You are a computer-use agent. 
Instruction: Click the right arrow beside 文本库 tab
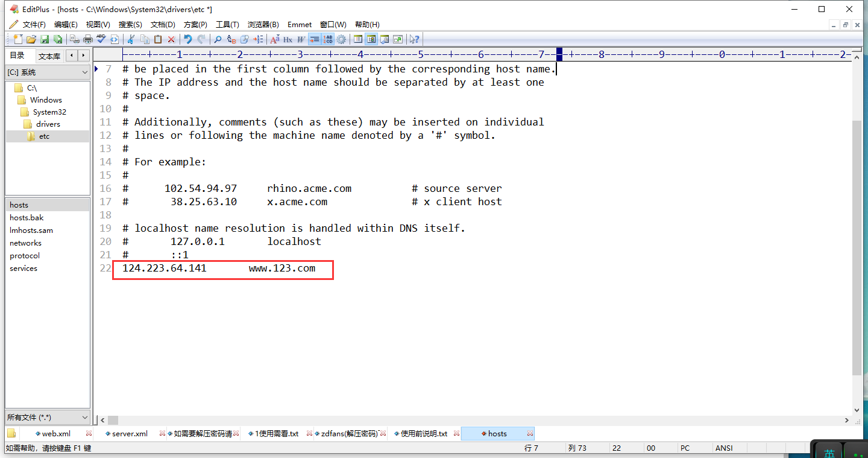point(84,56)
